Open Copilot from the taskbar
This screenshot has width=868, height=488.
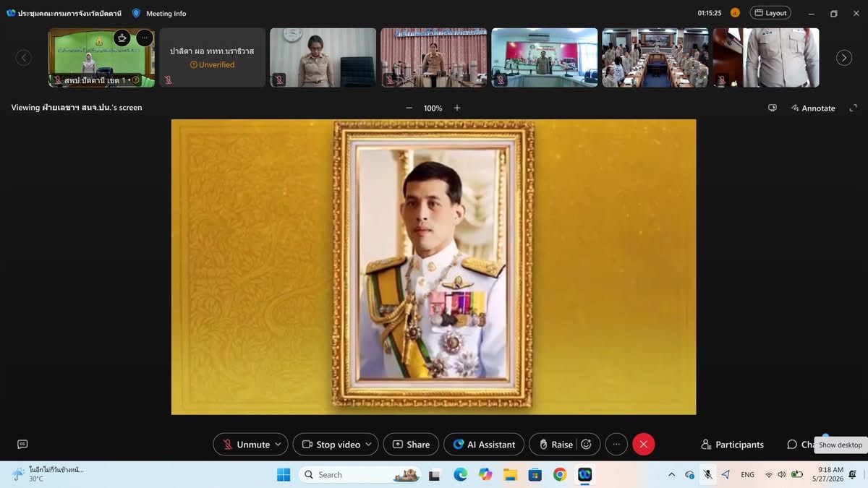(485, 474)
